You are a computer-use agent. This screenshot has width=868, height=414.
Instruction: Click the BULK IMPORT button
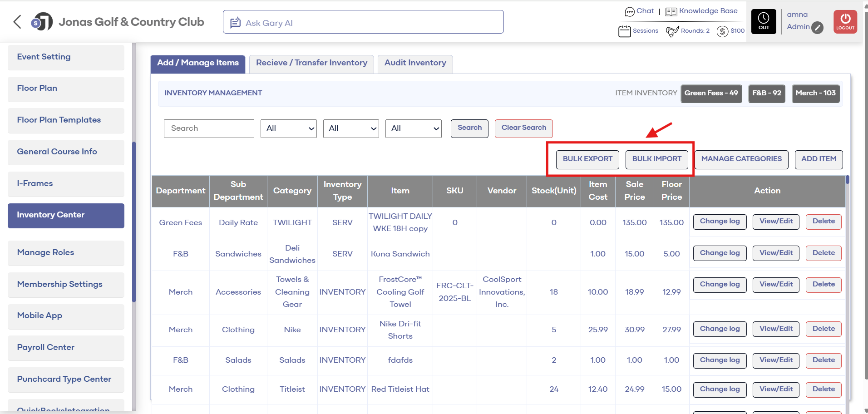(656, 159)
